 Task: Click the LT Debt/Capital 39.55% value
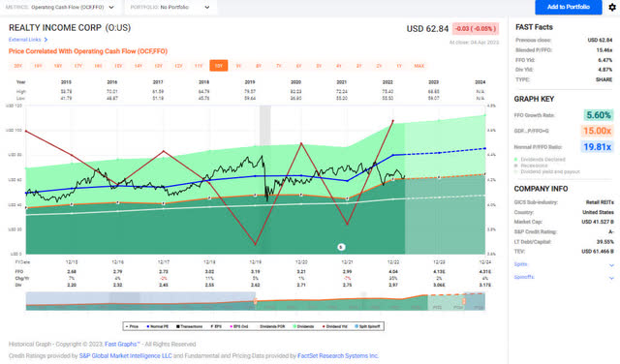point(604,241)
